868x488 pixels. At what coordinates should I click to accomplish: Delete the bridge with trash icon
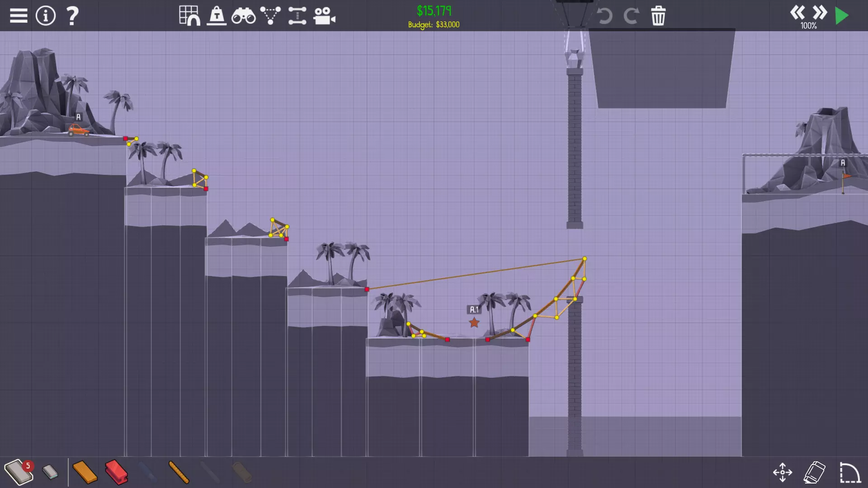click(x=658, y=16)
